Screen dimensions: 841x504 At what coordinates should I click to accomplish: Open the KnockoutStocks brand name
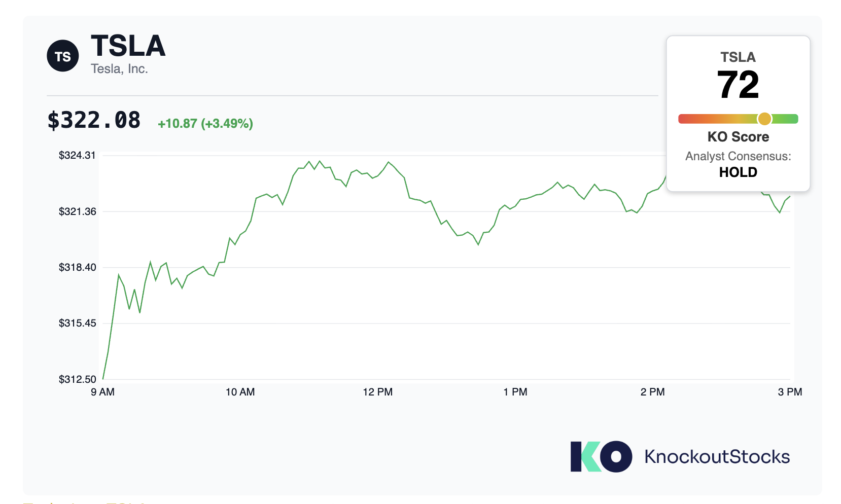717,457
